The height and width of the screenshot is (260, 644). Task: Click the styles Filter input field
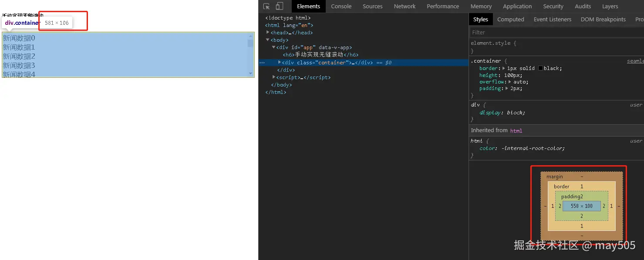[557, 32]
